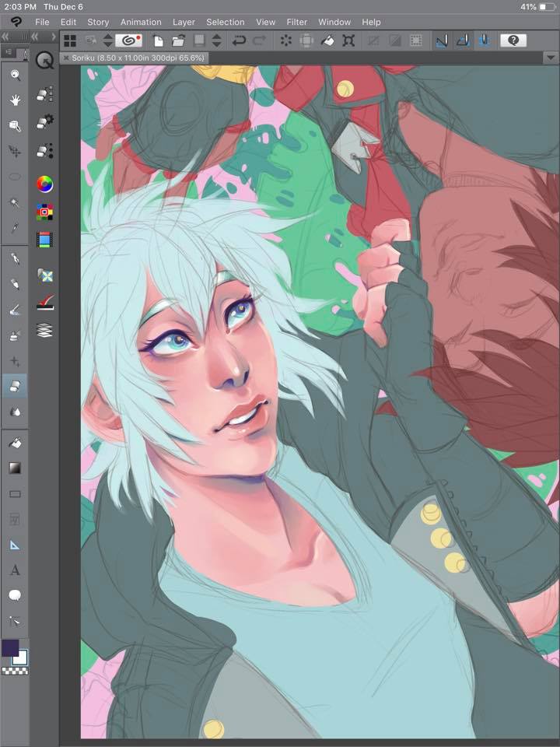Select the Airbrush tool
Screen dimensions: 560x747
click(15, 336)
